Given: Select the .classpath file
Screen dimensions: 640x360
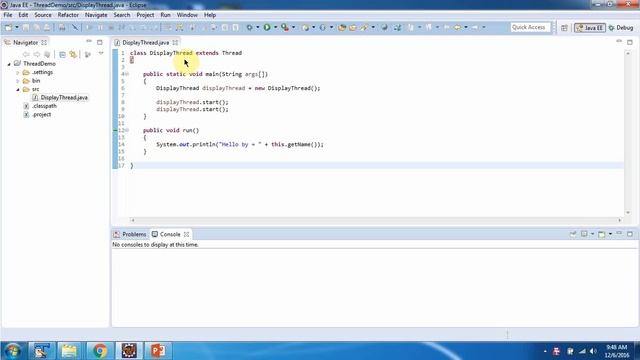Looking at the screenshot, I should pos(40,106).
